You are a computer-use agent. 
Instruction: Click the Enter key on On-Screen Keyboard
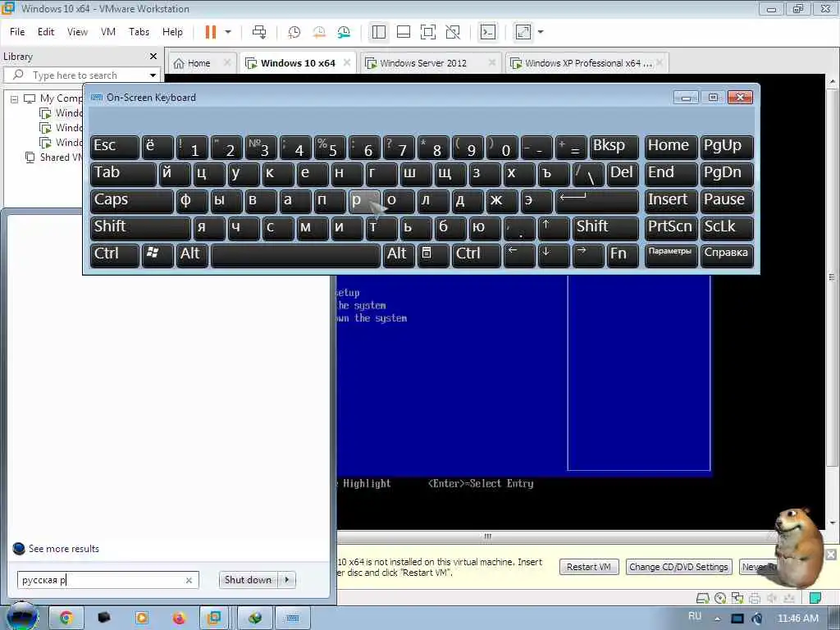coord(597,201)
